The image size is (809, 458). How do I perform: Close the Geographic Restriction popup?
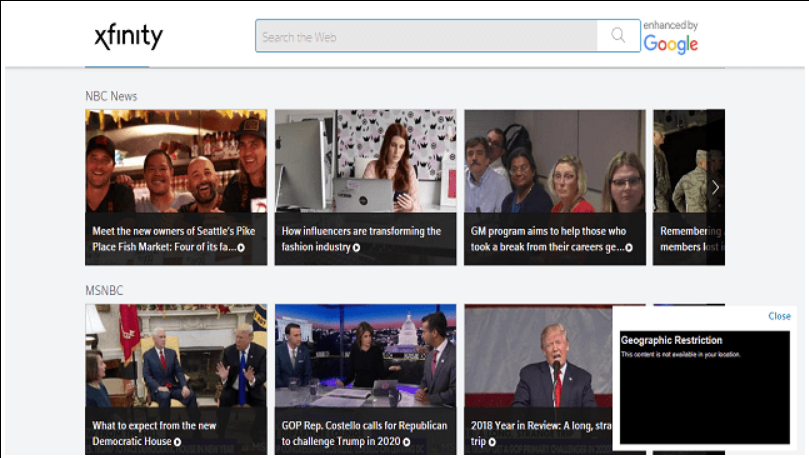(779, 316)
